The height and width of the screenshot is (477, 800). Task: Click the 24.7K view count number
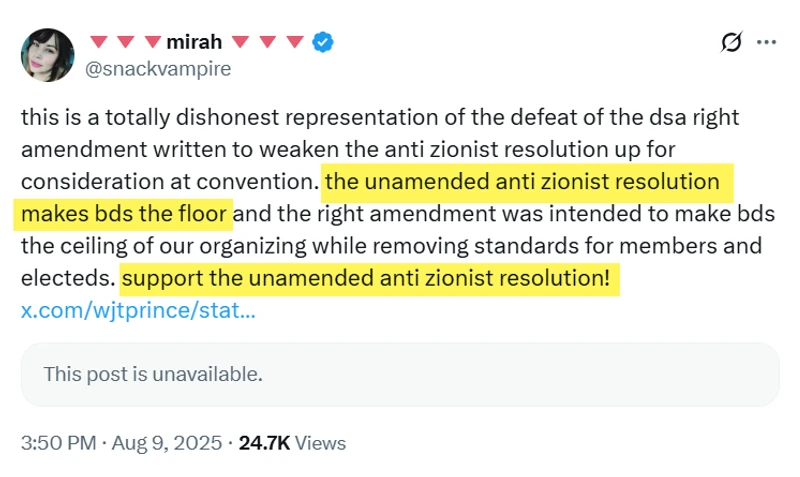[265, 442]
